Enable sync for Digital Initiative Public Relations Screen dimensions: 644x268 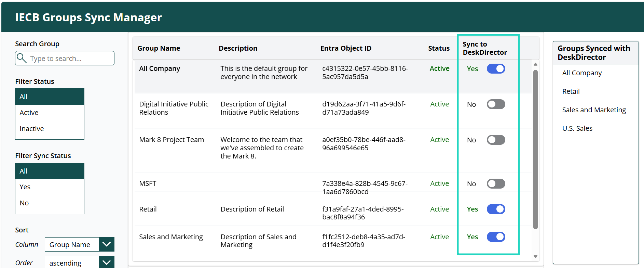pyautogui.click(x=496, y=104)
